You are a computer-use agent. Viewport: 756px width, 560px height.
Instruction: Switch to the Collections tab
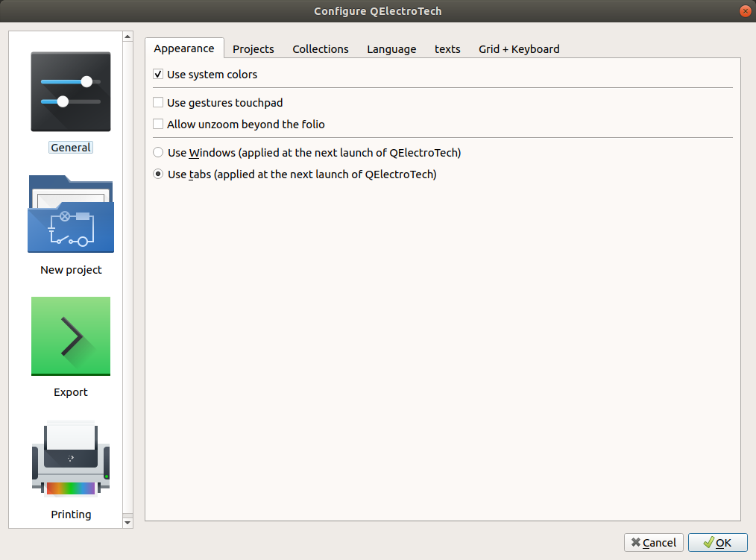point(320,48)
